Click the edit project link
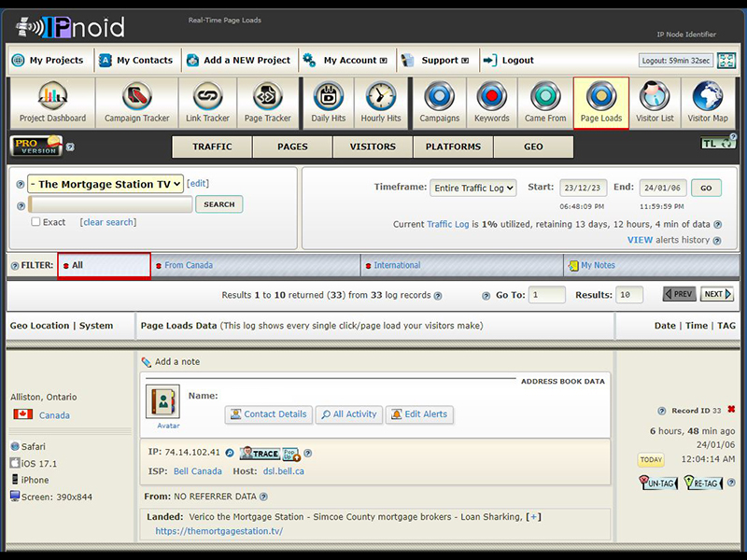Viewport: 747px width, 560px height. point(198,183)
